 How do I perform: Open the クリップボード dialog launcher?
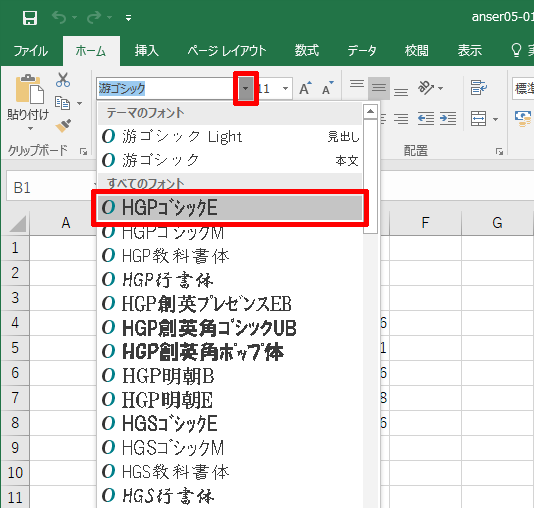click(83, 152)
